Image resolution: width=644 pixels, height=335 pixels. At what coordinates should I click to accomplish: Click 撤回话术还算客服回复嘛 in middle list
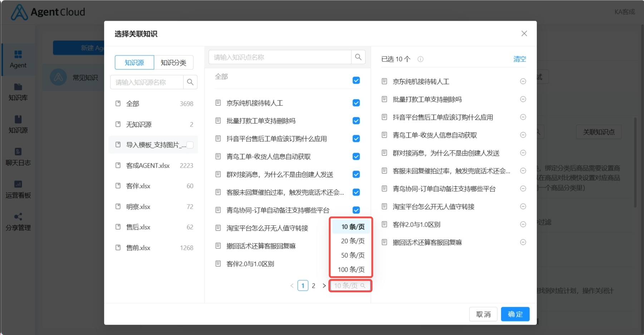point(261,246)
